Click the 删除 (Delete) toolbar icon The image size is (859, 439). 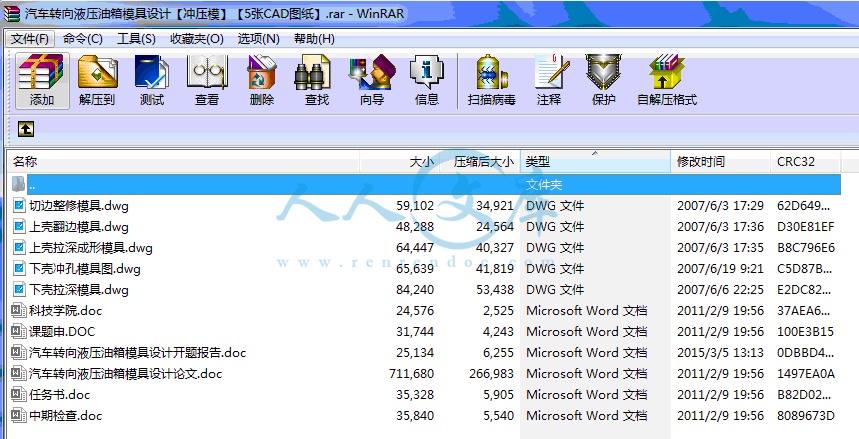coord(261,81)
